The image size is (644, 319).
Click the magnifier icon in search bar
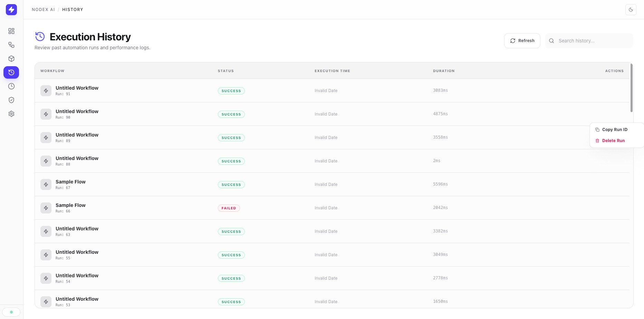[x=551, y=41]
